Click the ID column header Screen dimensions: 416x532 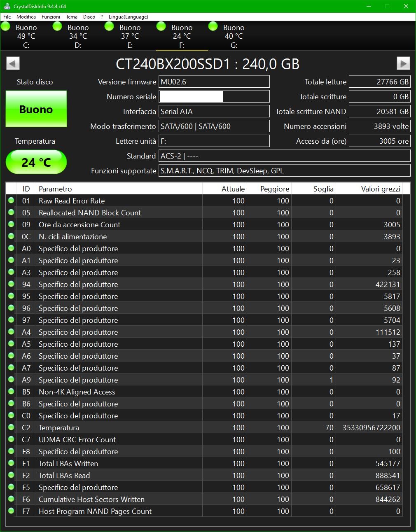26,189
